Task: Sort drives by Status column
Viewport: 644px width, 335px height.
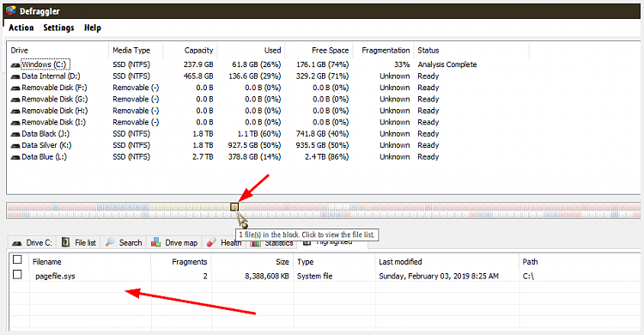Action: tap(471, 50)
